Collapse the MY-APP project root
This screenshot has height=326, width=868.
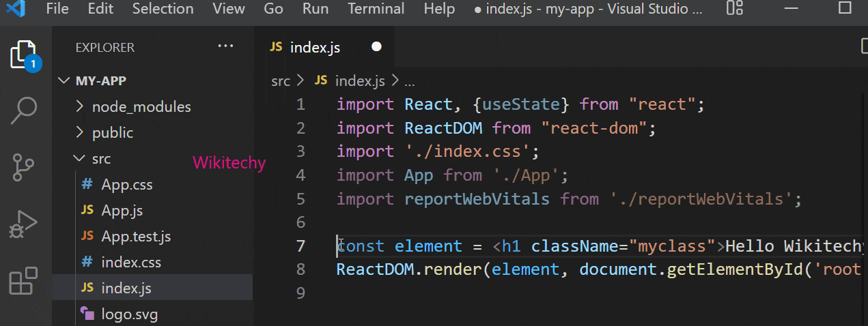click(x=100, y=80)
